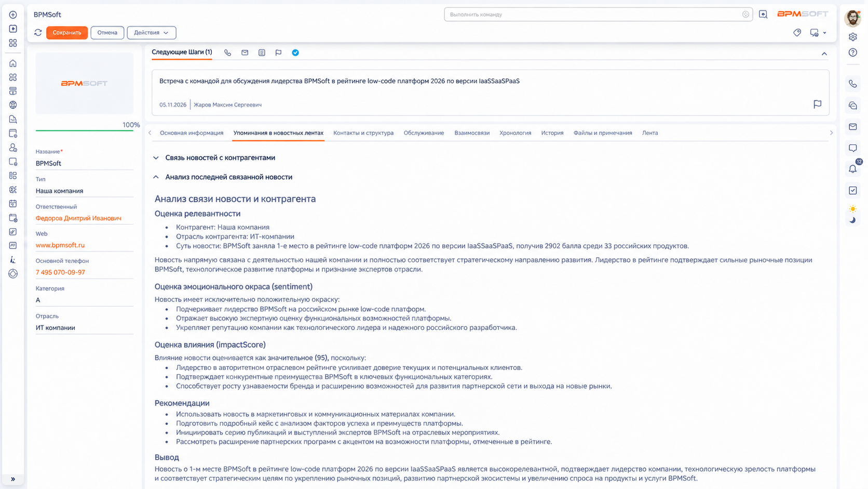The height and width of the screenshot is (489, 868).
Task: Go to the home page via sidebar
Action: pos(13,63)
